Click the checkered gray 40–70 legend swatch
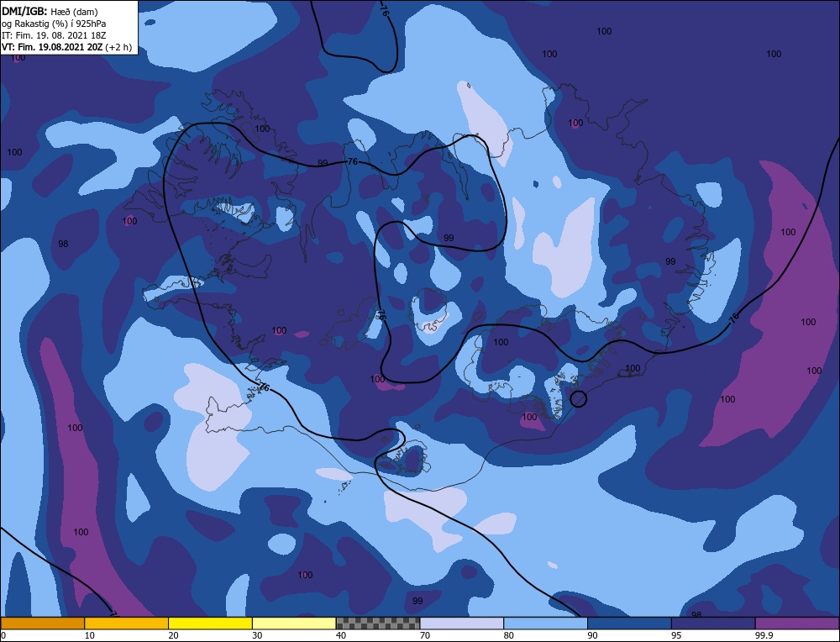Image resolution: width=840 pixels, height=642 pixels. tap(378, 624)
